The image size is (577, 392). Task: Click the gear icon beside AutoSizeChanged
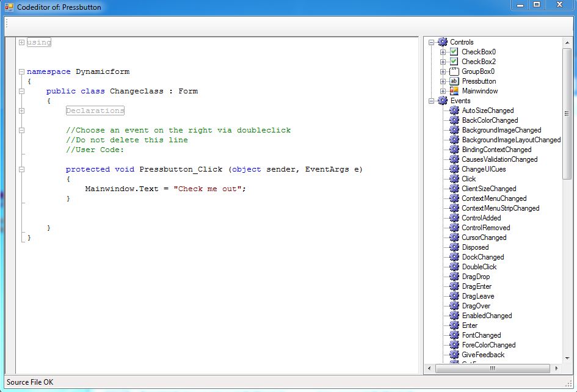[454, 111]
